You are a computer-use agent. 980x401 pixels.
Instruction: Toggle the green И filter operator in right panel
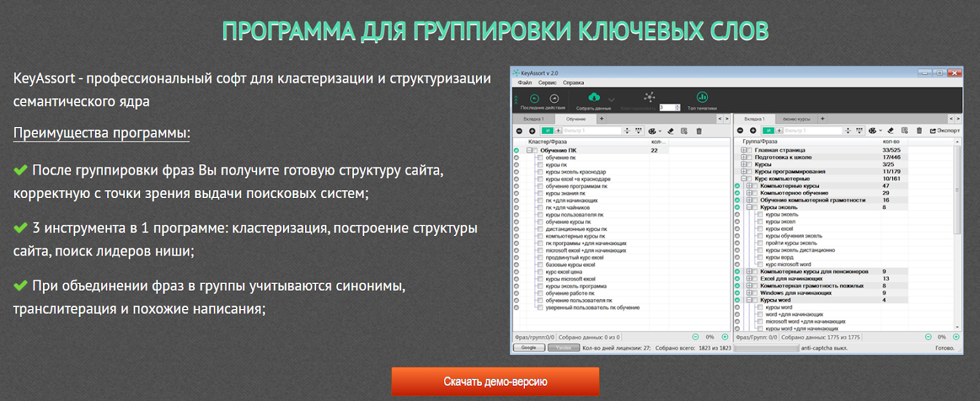point(767,131)
